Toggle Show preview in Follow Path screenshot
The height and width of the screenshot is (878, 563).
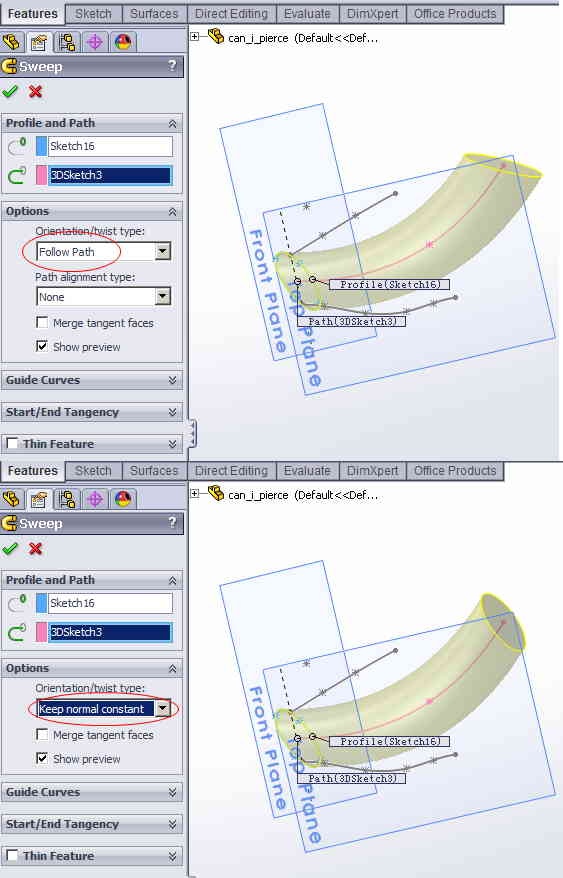[42, 347]
